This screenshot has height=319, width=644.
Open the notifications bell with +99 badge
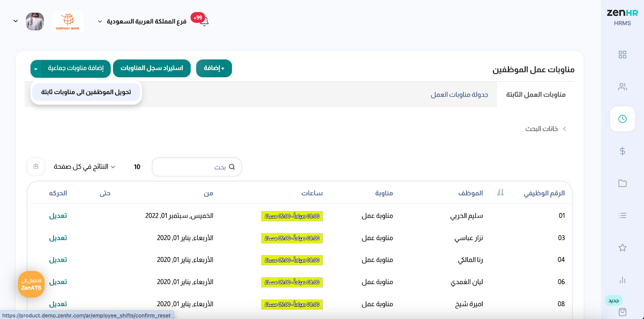point(204,21)
